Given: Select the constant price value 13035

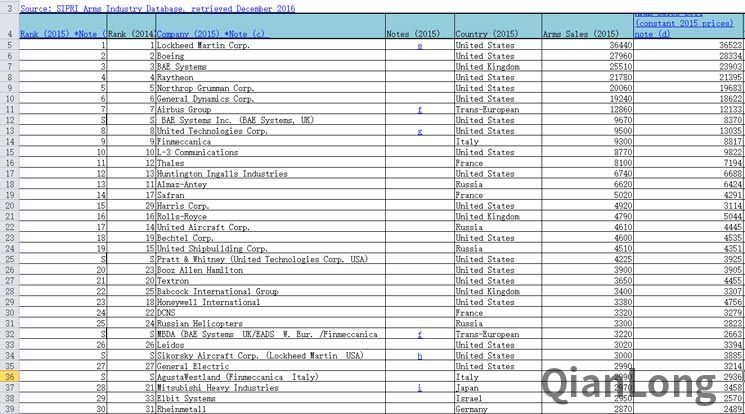Looking at the screenshot, I should [x=688, y=131].
